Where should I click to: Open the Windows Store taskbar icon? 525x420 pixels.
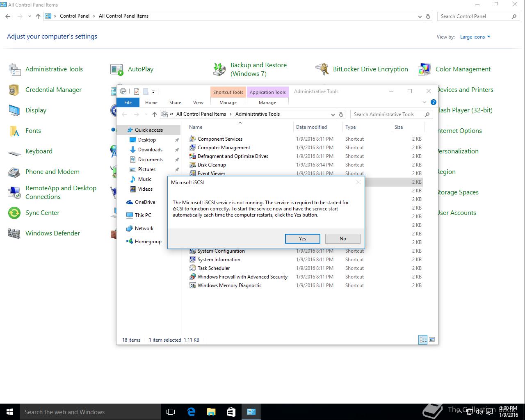[x=231, y=412]
